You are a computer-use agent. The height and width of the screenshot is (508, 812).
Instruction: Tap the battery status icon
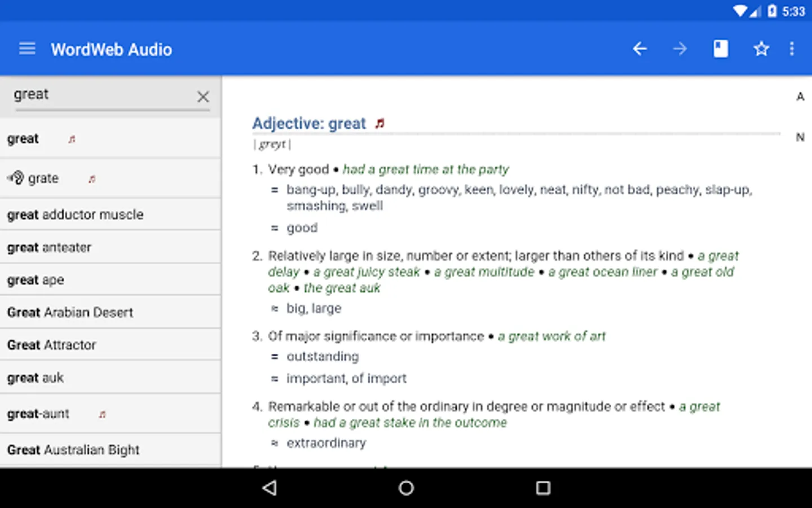point(772,11)
